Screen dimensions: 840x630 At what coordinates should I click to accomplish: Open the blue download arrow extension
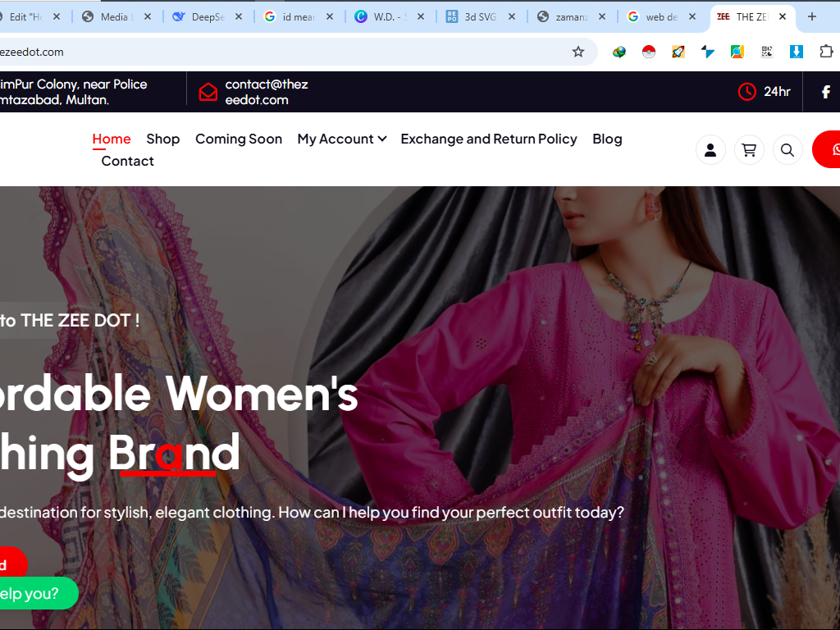coord(797,52)
